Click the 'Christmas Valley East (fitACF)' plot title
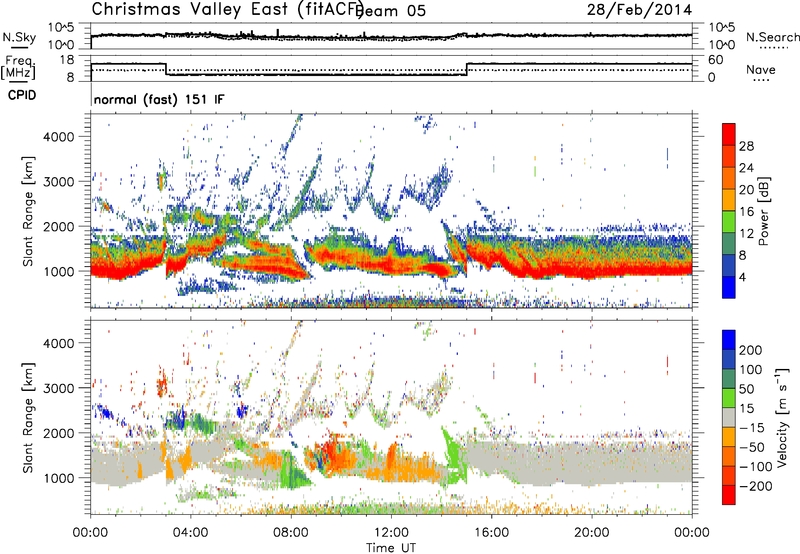 228,9
